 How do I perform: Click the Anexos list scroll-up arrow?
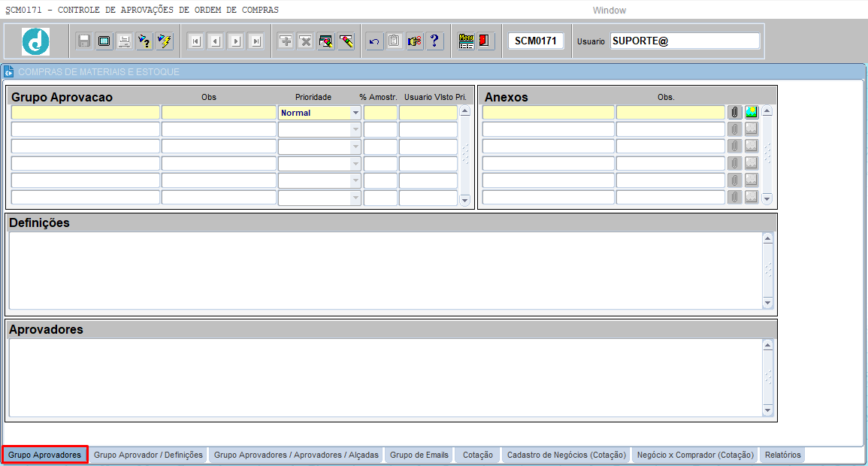coord(767,111)
